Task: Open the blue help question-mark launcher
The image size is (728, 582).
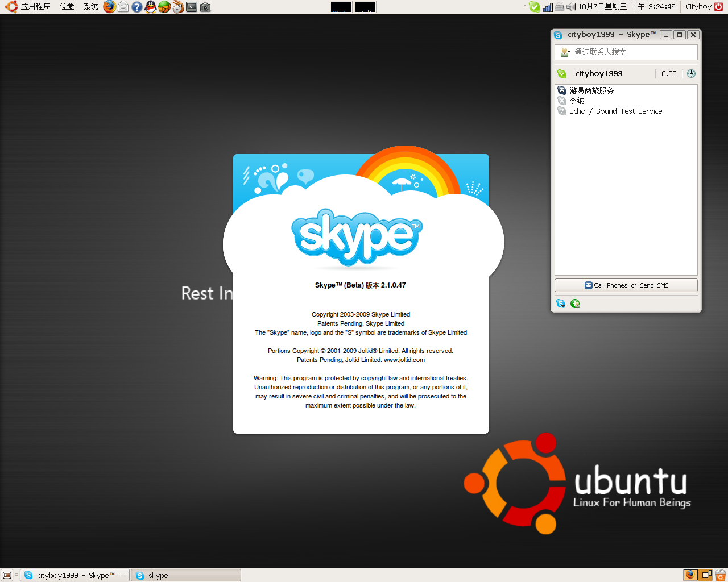Action: click(x=137, y=7)
